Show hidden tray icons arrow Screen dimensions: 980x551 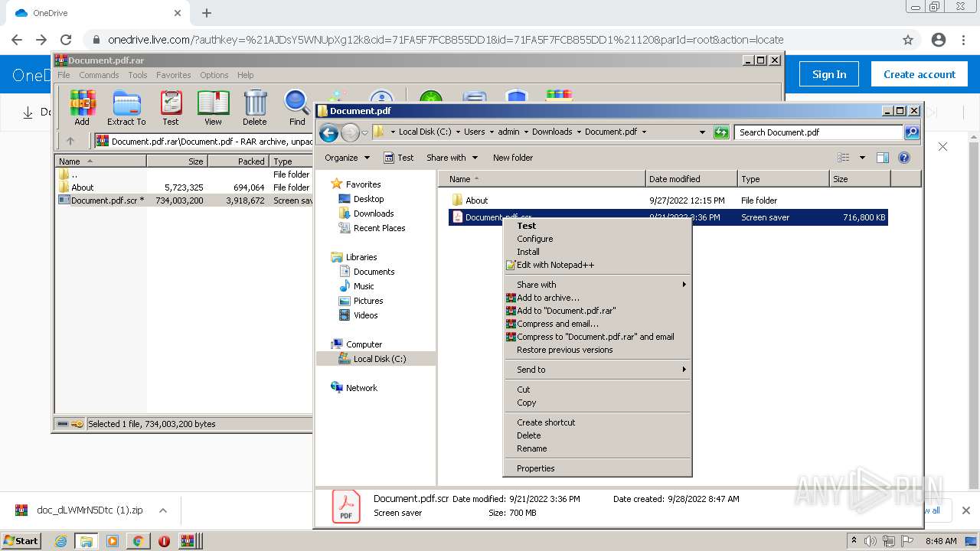pos(854,541)
